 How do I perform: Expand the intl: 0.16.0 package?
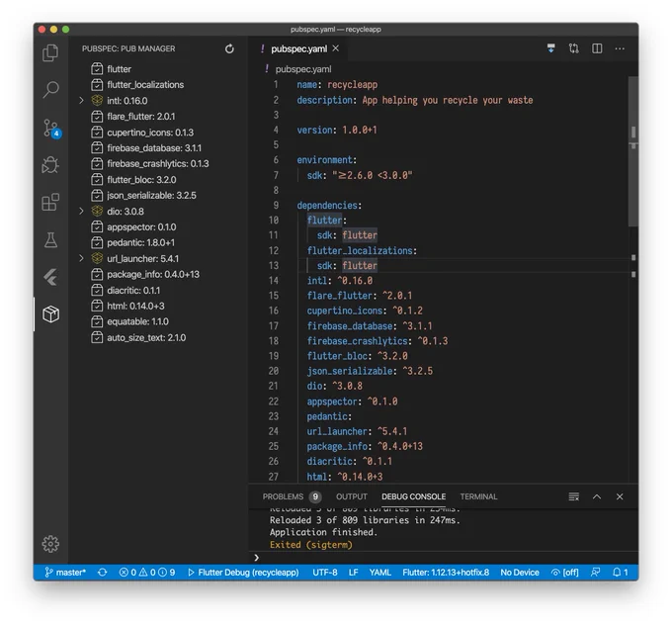tap(81, 101)
